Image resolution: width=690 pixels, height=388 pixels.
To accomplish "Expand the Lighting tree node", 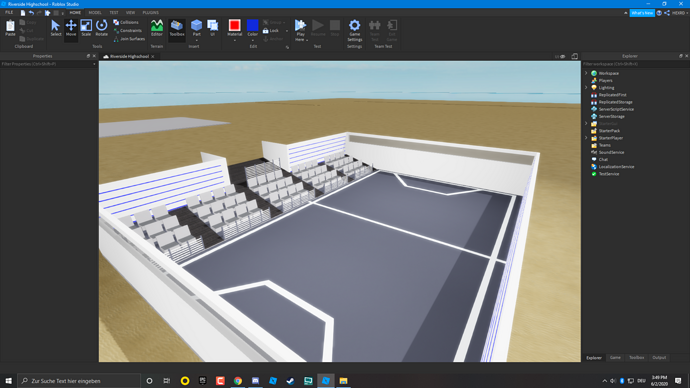I will click(586, 88).
